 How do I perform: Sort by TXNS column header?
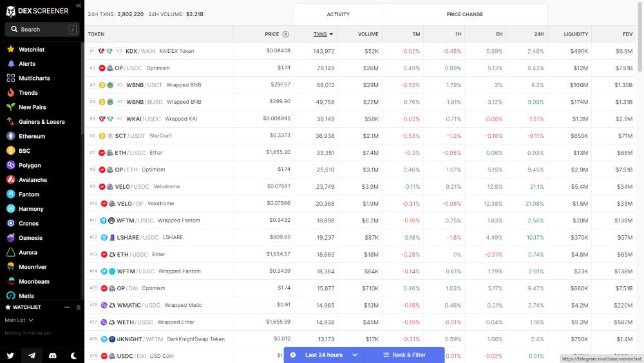tap(323, 34)
